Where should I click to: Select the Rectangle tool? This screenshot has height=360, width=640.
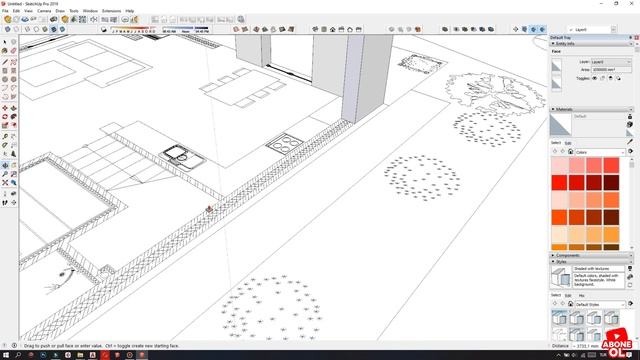[5, 71]
